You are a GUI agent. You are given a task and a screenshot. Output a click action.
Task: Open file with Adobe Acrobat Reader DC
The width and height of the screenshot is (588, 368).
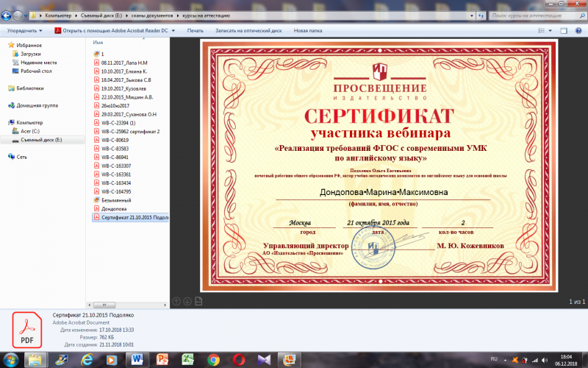pos(112,31)
